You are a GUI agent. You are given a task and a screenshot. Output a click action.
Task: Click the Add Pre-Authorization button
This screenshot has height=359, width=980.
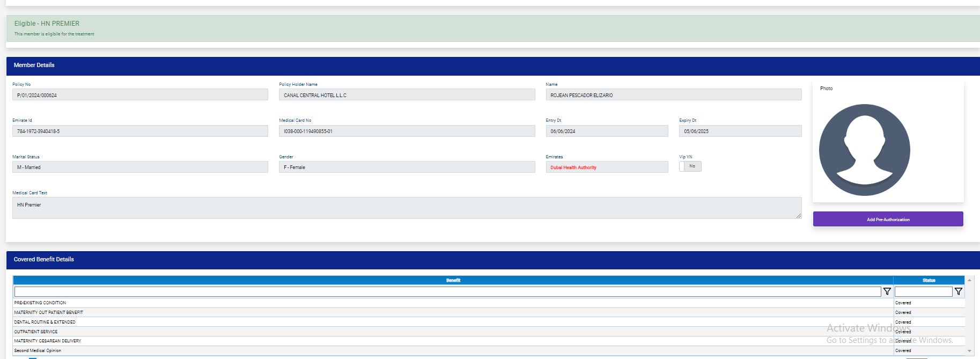click(888, 219)
